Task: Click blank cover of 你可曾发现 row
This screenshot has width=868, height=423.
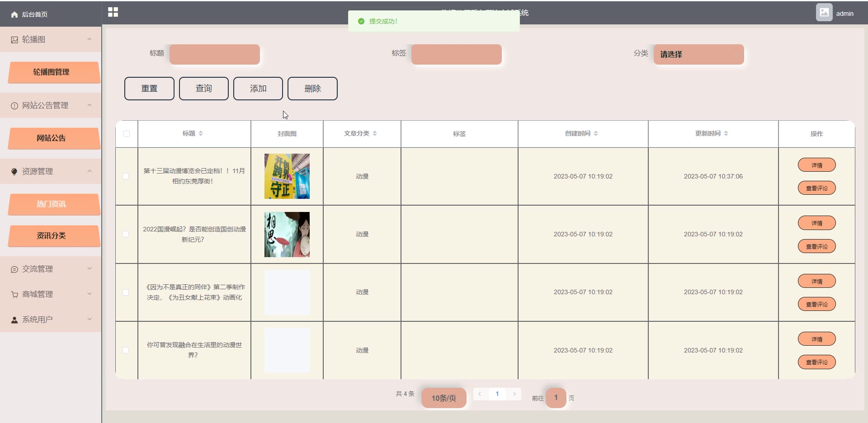Action: [x=287, y=350]
